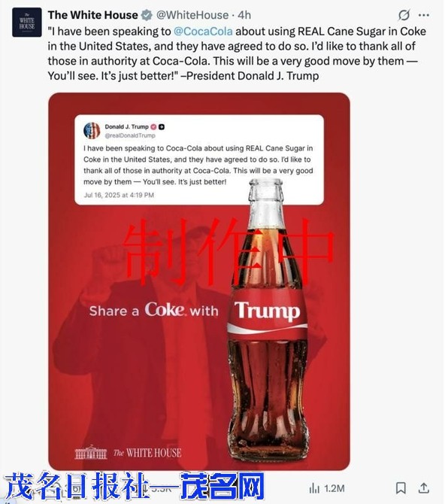Click The White House logo on the red graphic

click(129, 453)
